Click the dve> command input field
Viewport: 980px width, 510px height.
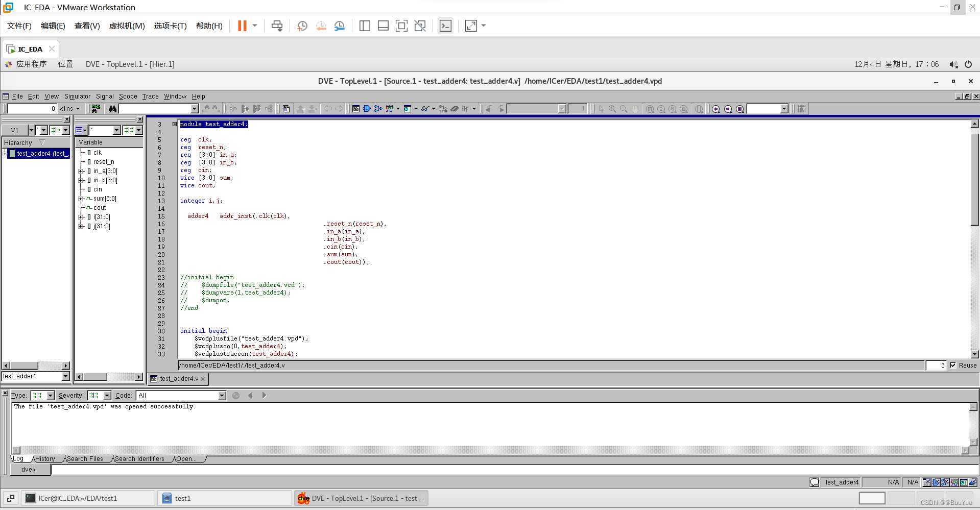coord(514,470)
